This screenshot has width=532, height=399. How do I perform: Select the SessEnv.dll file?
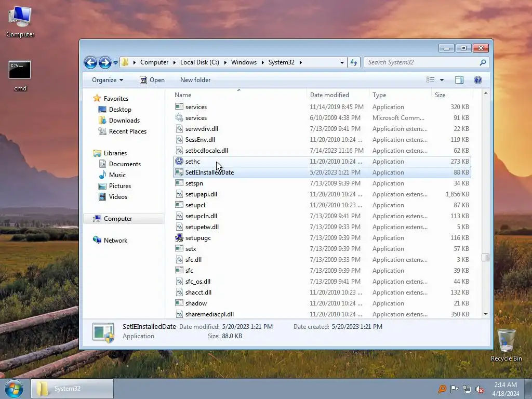click(200, 140)
